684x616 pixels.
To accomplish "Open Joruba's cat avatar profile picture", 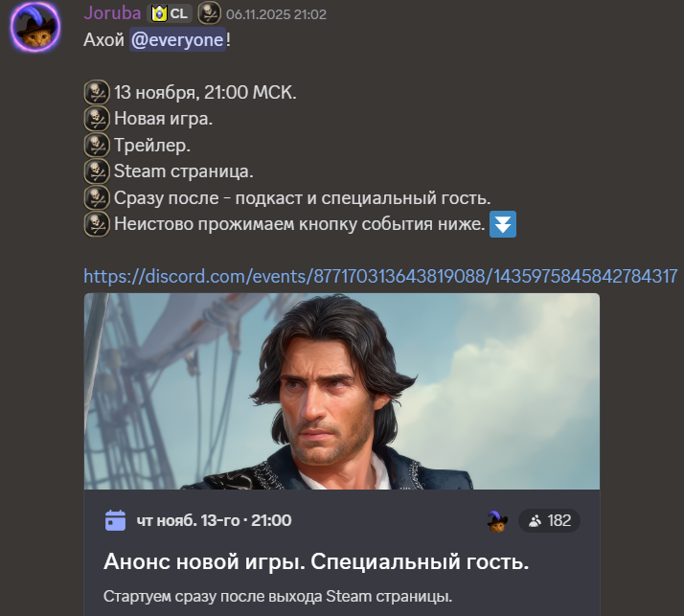I will point(35,27).
